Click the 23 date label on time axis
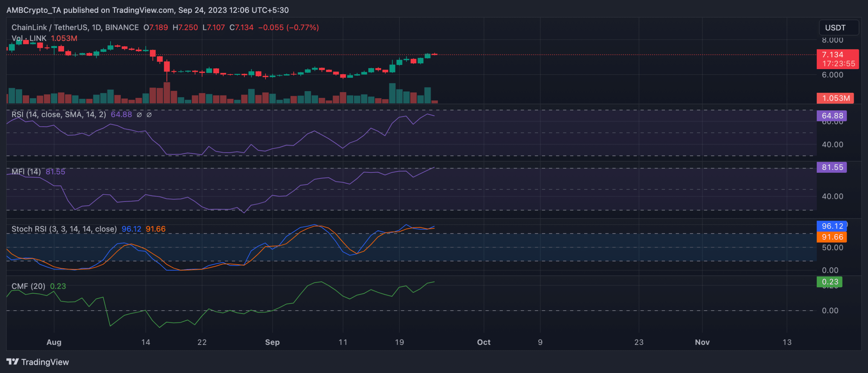The width and height of the screenshot is (868, 373). (x=639, y=342)
